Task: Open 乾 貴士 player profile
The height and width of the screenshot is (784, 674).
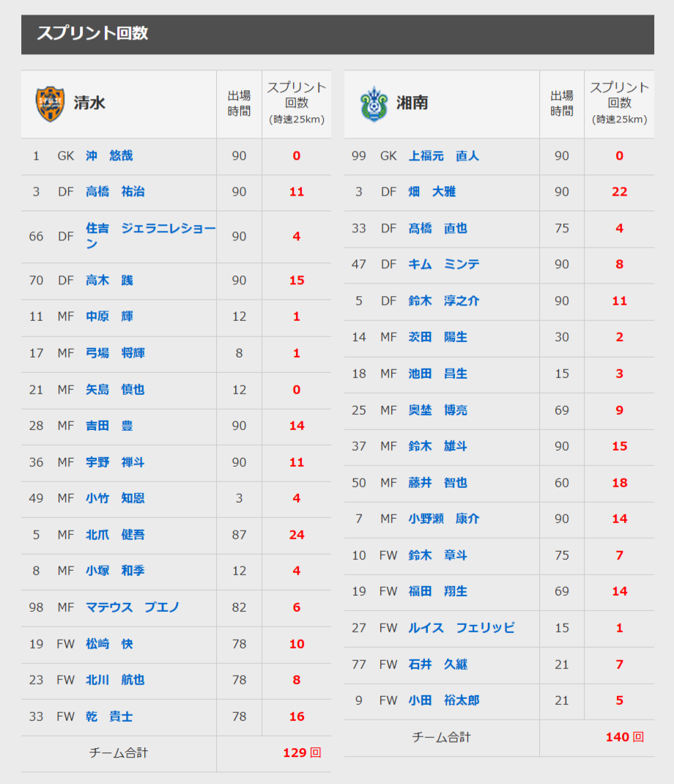Action: (109, 717)
